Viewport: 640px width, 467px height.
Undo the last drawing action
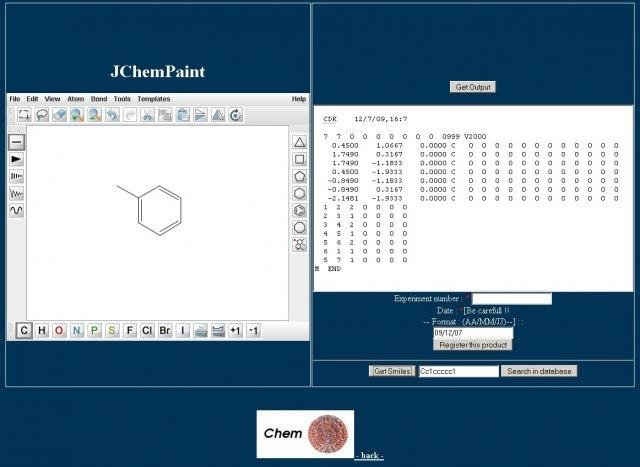tap(112, 115)
